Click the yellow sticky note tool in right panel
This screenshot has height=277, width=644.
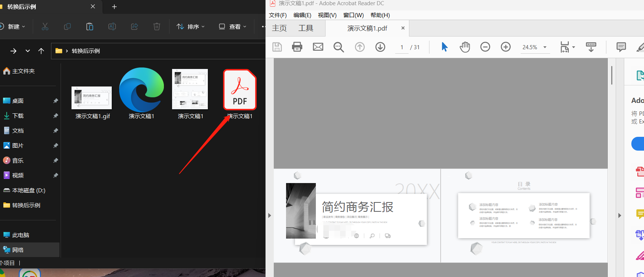pos(640,214)
